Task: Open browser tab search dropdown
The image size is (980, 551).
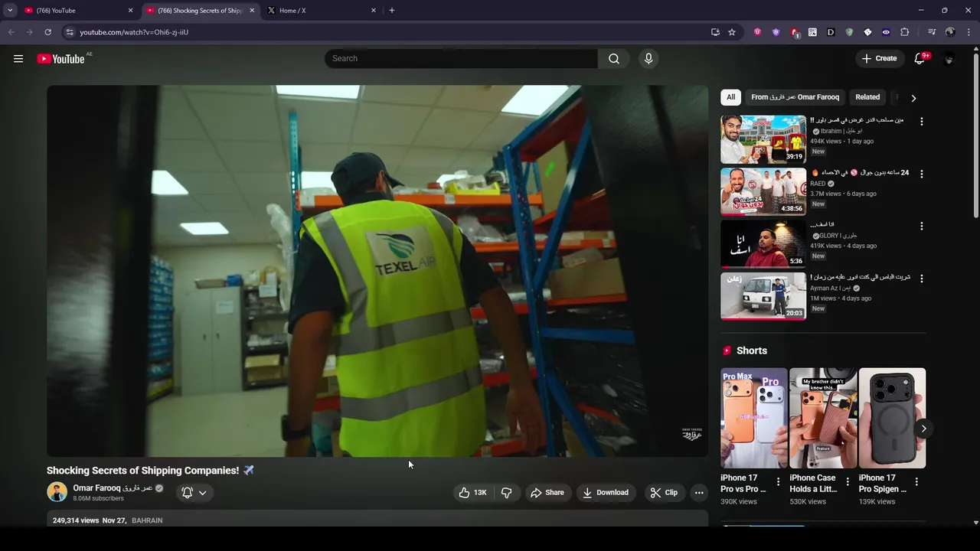Action: click(x=10, y=11)
